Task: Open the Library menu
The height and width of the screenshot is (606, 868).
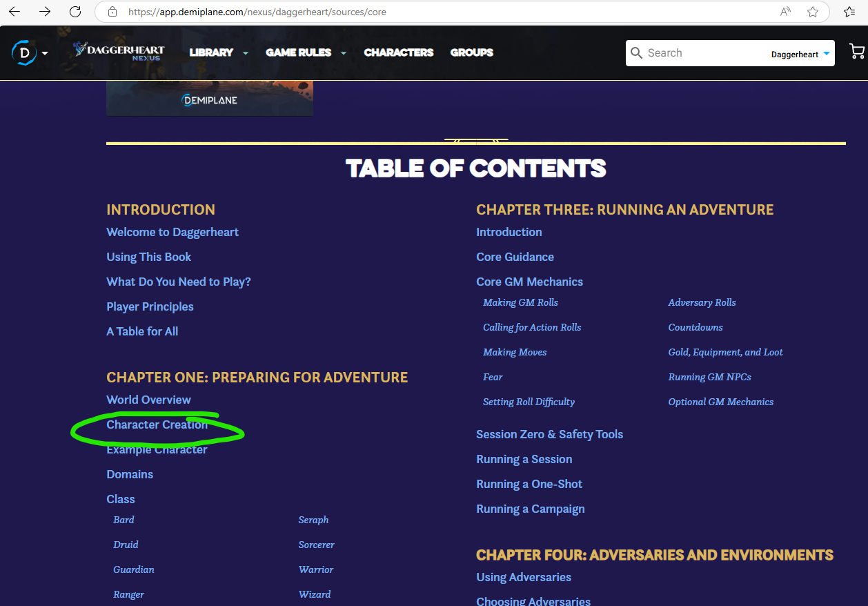Action: [211, 52]
